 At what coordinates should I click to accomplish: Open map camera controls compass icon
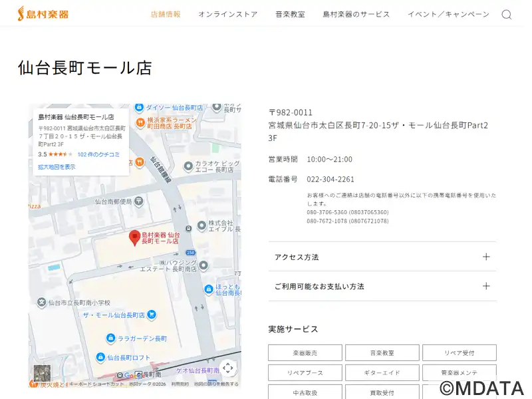tap(227, 368)
